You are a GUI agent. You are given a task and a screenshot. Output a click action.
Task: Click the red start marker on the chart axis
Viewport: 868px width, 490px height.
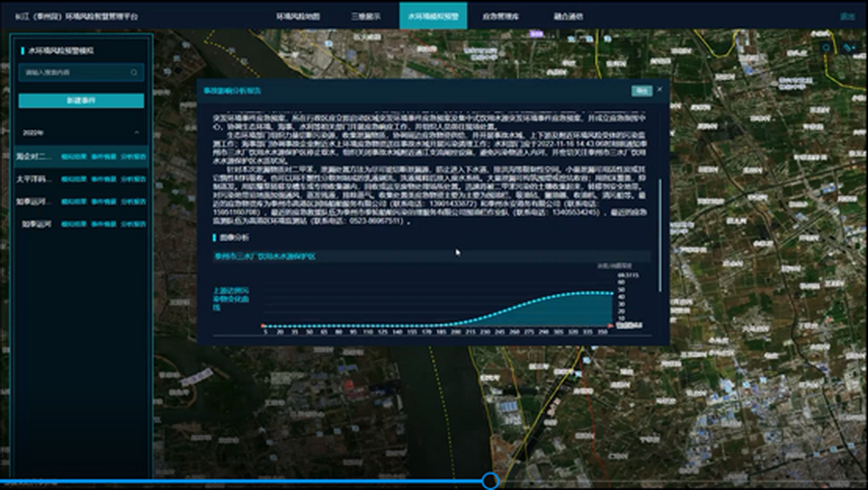coord(263,327)
